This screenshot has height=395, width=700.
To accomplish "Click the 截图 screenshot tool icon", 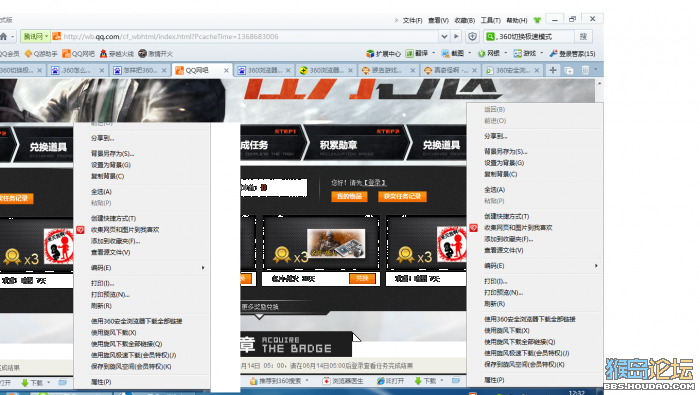I will pos(446,54).
